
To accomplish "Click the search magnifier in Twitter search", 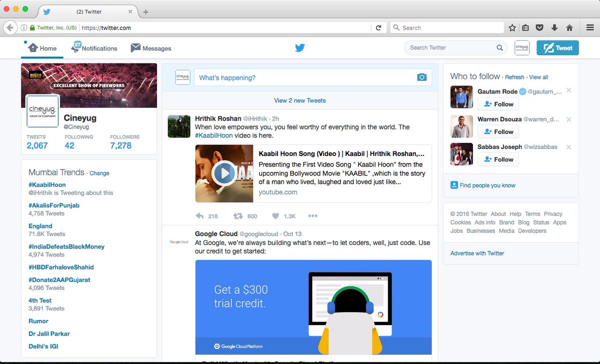I will tap(499, 48).
